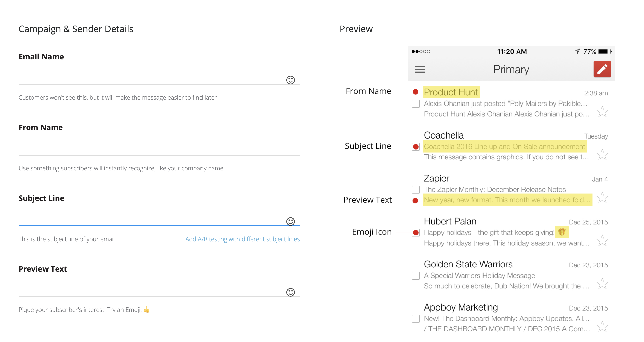The width and height of the screenshot is (644, 342).
Task: Click the Subject Line text field
Action: coord(151,220)
